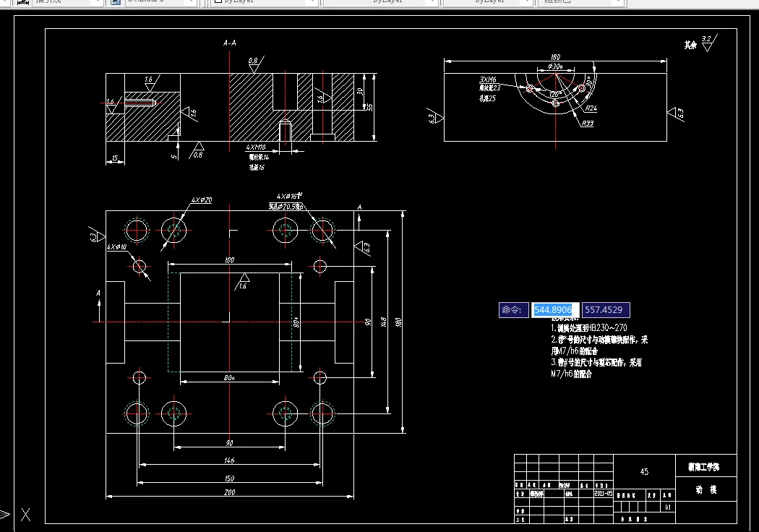The width and height of the screenshot is (759, 532).
Task: Select the 200 overall width dimension
Action: [229, 492]
